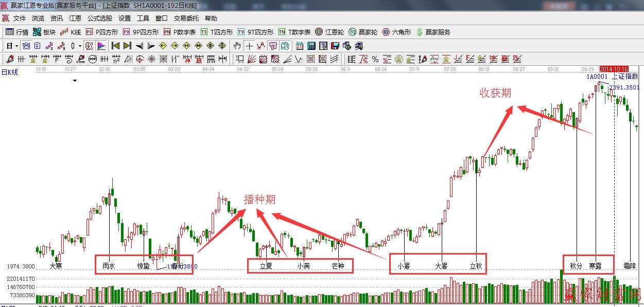The image size is (644, 307).
Task: Toggle the colored flag display button
Action: [101, 46]
